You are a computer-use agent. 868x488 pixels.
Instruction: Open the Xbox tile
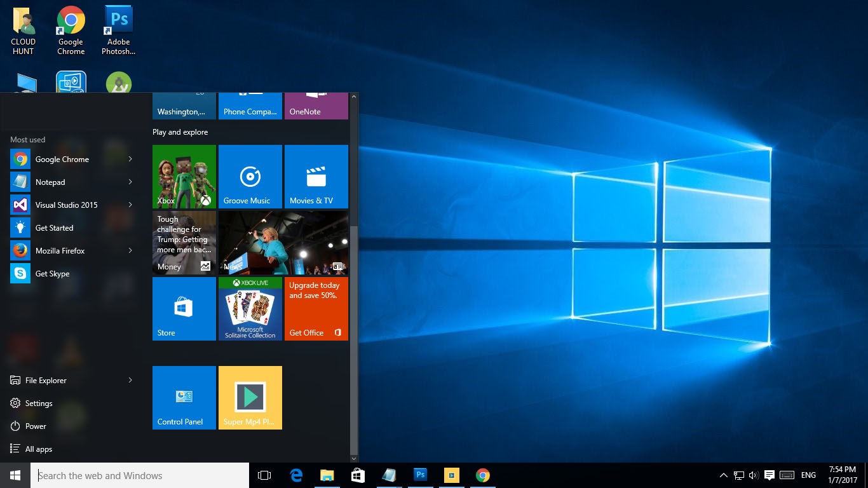(184, 177)
